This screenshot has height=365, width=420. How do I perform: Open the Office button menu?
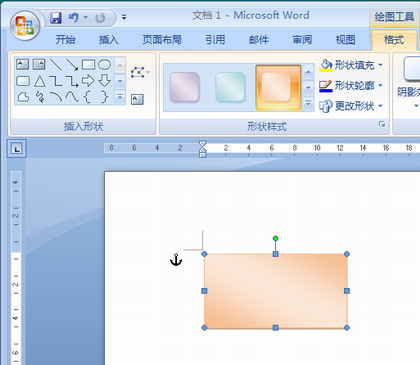tap(25, 26)
